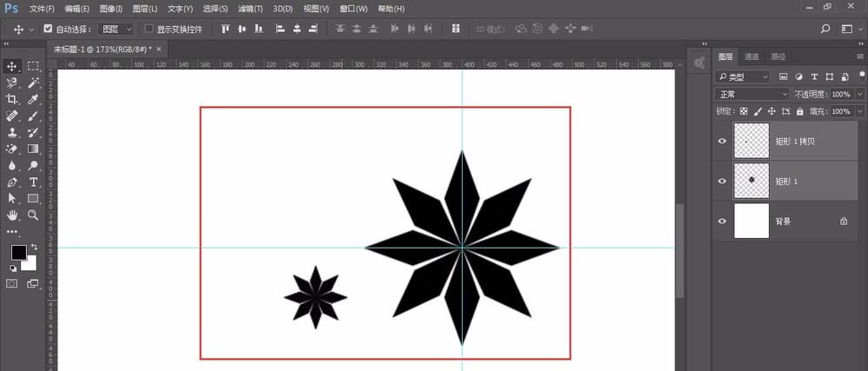Click the foreground color swatch

17,253
